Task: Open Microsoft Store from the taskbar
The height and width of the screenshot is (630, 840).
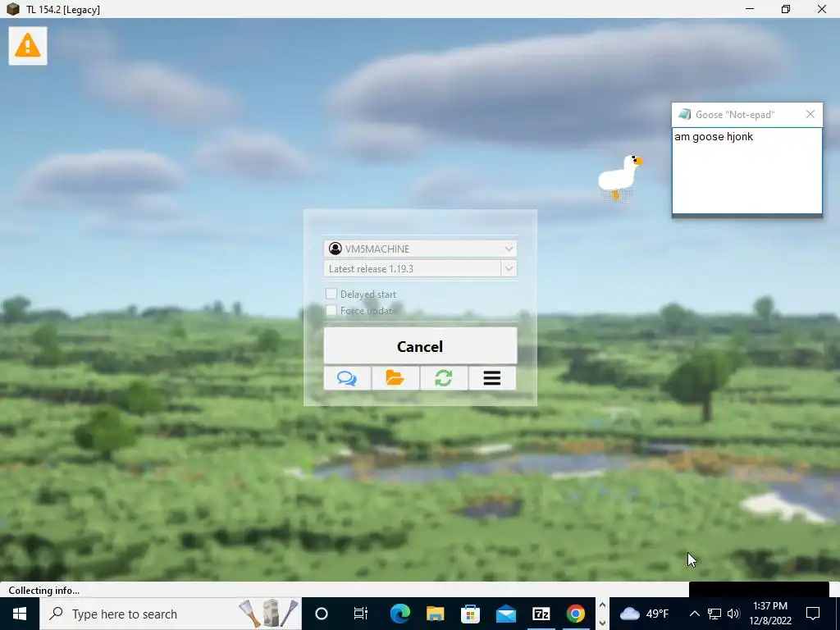Action: (x=470, y=614)
